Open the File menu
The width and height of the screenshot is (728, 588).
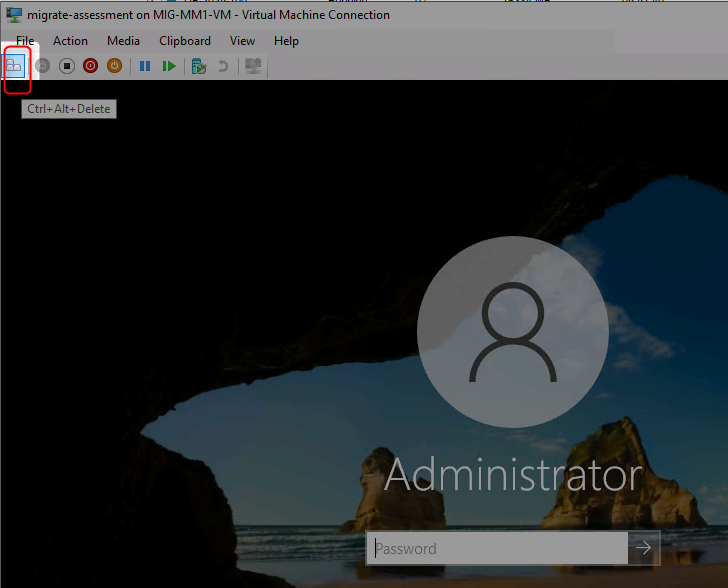point(25,41)
